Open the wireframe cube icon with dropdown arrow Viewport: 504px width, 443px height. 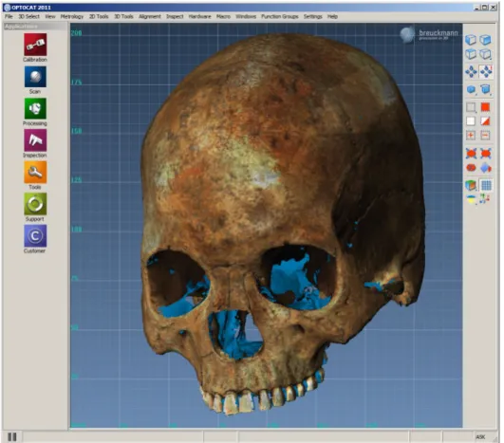[x=485, y=54]
